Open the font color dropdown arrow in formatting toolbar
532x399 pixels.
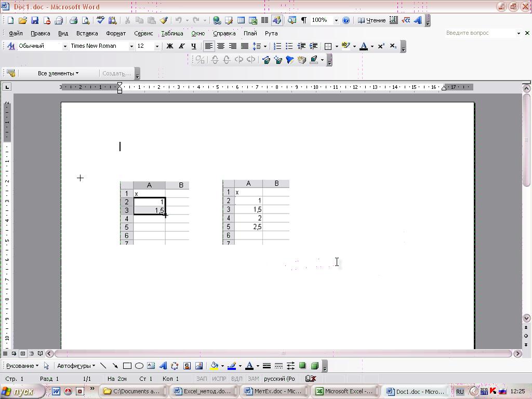pos(372,46)
